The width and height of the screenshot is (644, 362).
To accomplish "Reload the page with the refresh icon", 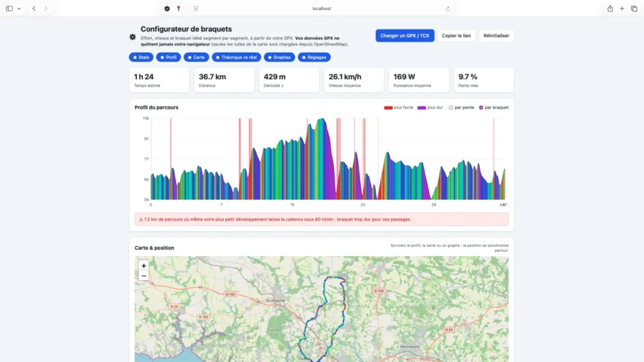I will click(448, 9).
